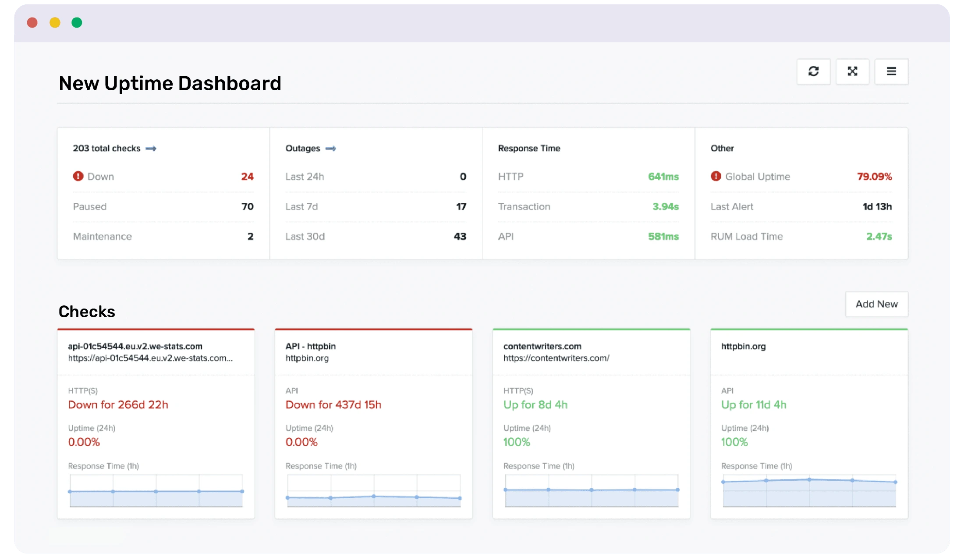Open the hamburger menu icon
The height and width of the screenshot is (560, 964).
pos(891,71)
